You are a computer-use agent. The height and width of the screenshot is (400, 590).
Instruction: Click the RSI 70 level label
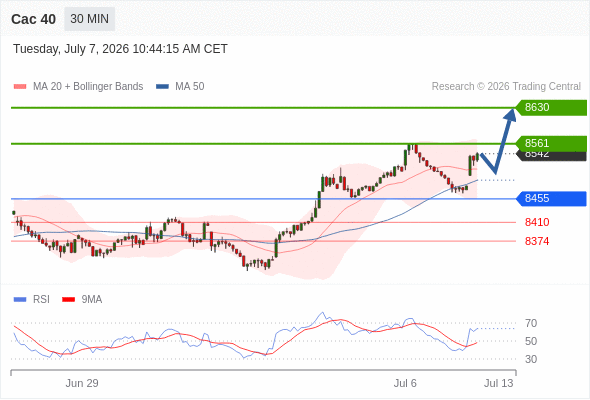click(531, 323)
